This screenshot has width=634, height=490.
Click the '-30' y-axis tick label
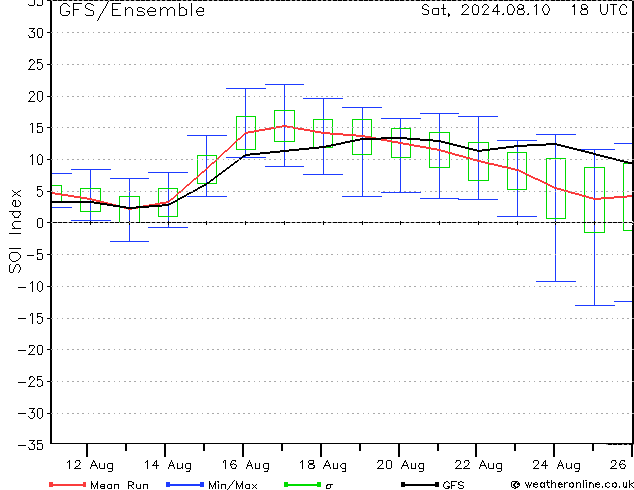31,413
